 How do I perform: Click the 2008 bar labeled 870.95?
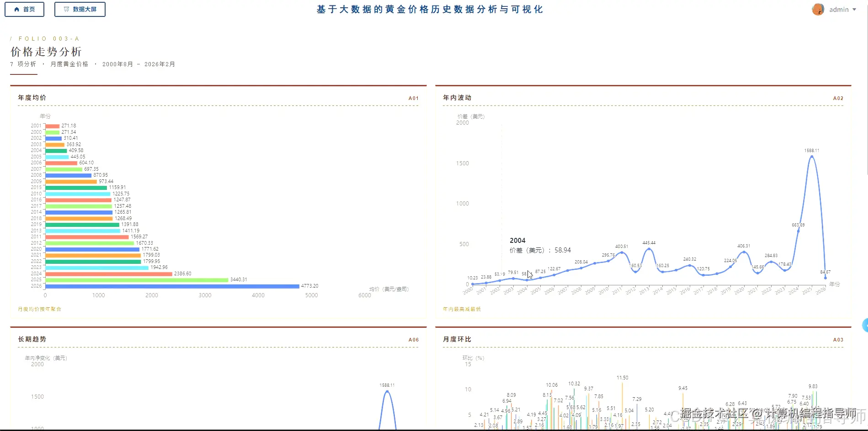69,175
